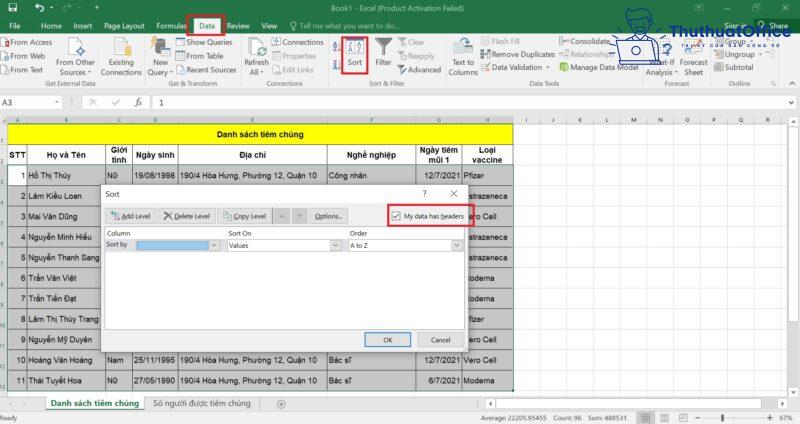800x424 pixels.
Task: Select From Table query option
Action: tap(199, 56)
